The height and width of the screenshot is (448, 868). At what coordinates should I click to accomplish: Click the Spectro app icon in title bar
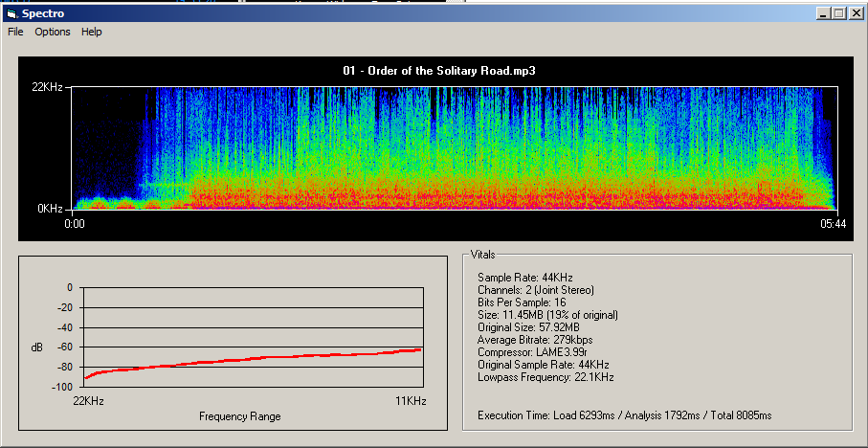[x=11, y=12]
